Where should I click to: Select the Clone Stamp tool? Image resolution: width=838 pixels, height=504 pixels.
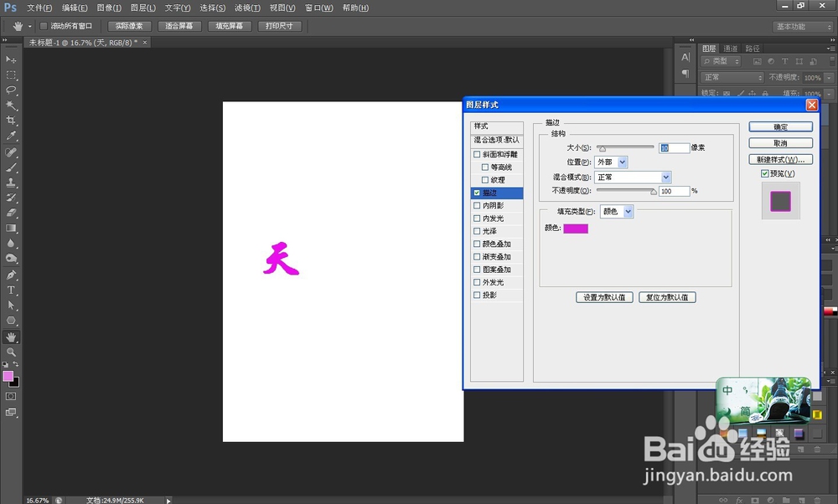point(11,183)
